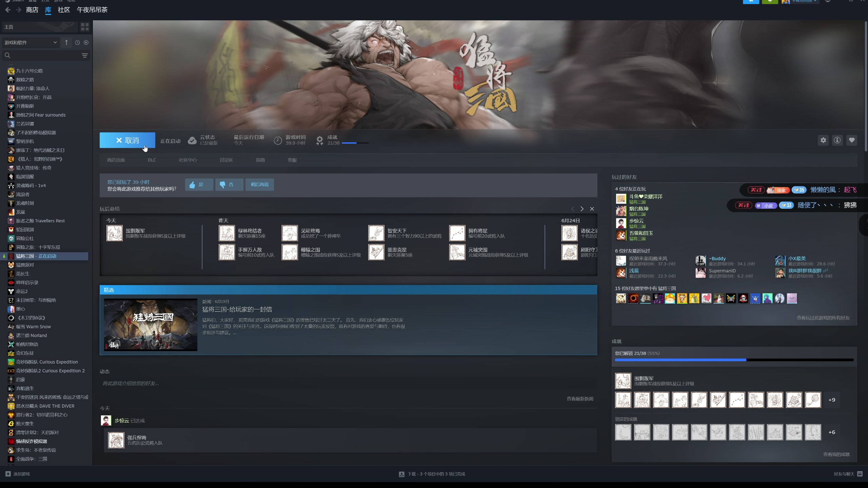Viewport: 868px width, 488px height.
Task: Click 添加游戏 plus icon
Action: click(8, 474)
